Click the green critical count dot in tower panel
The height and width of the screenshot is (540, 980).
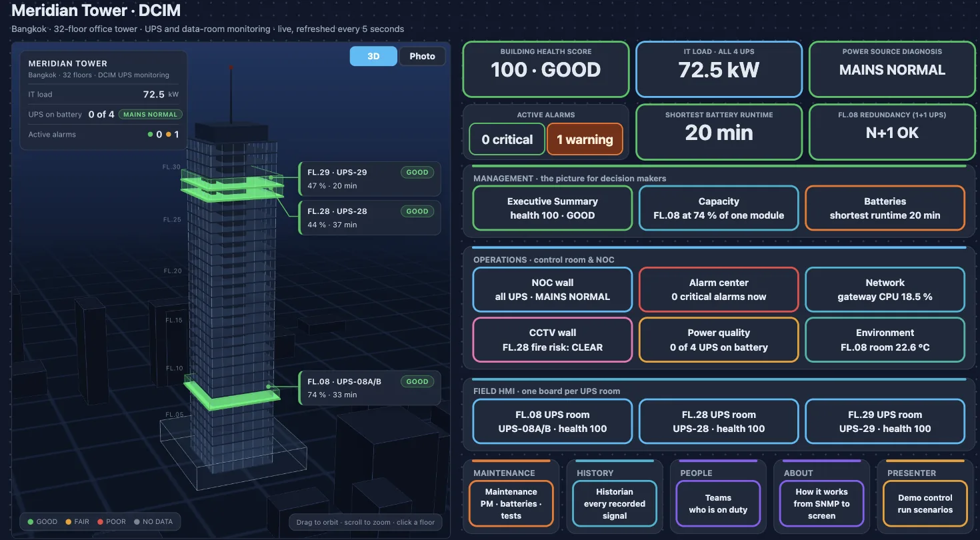click(151, 135)
